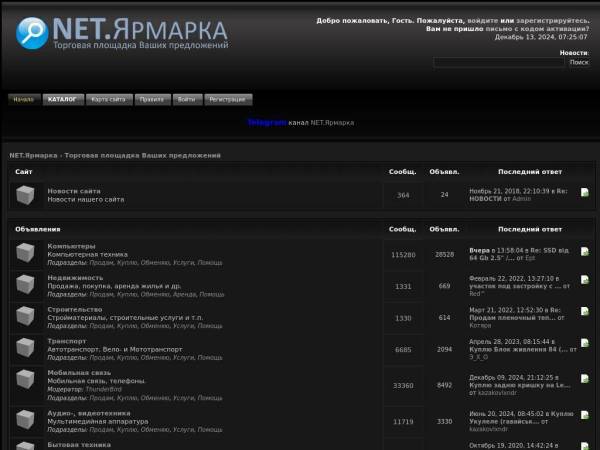Open the КАТАЛОГ menu tab
Screen dimensions: 600x450
coord(62,100)
